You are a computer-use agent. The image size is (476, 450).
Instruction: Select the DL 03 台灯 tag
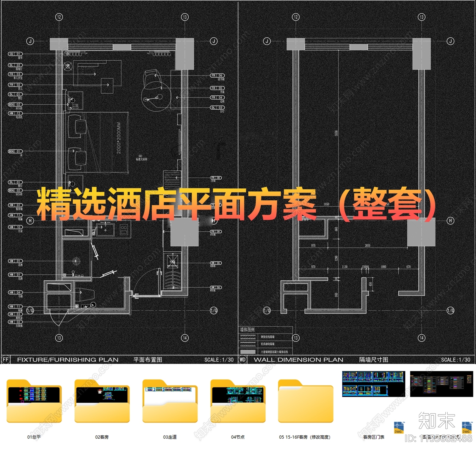217,108
